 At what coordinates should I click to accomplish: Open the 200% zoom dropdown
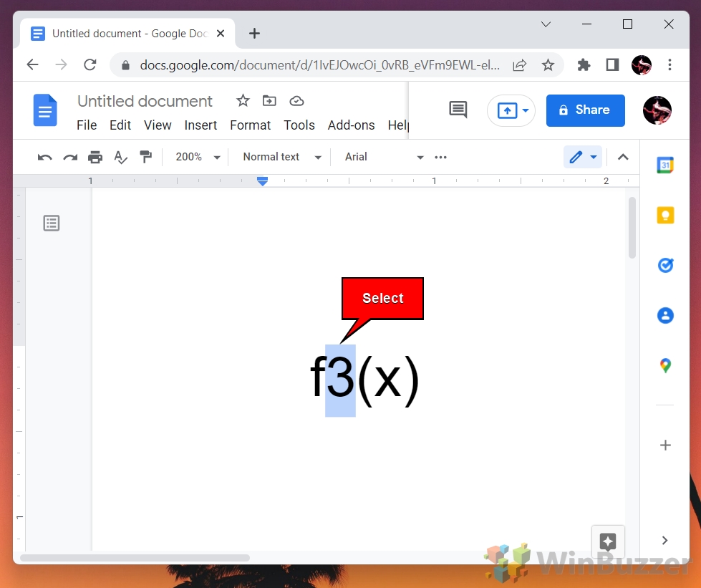point(198,157)
